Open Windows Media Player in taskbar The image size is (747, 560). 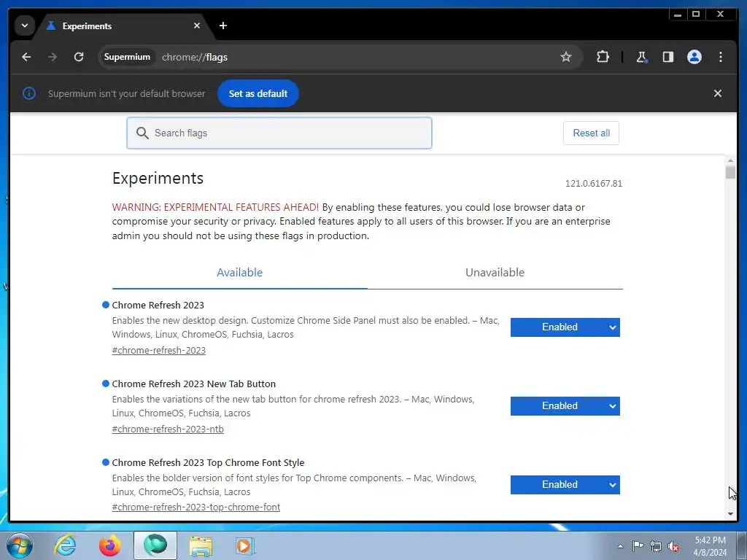point(246,545)
